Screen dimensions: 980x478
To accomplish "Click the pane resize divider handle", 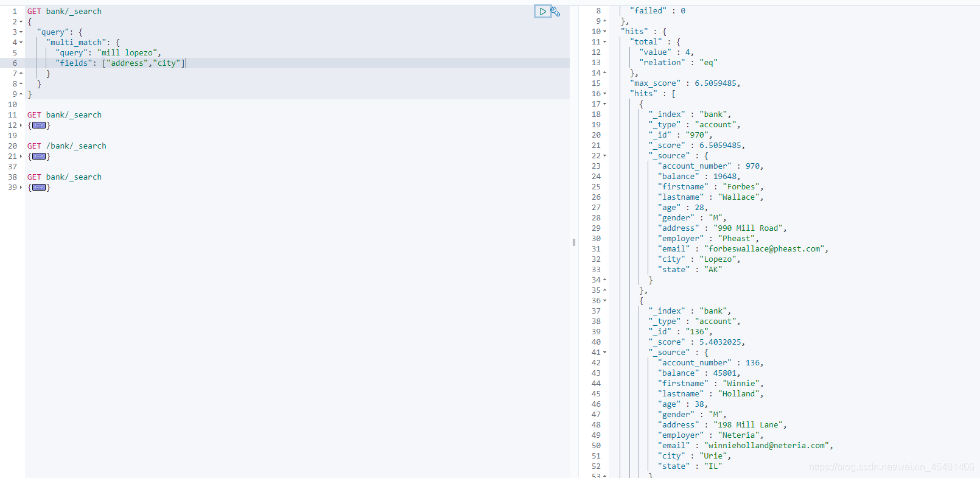I will click(x=574, y=242).
